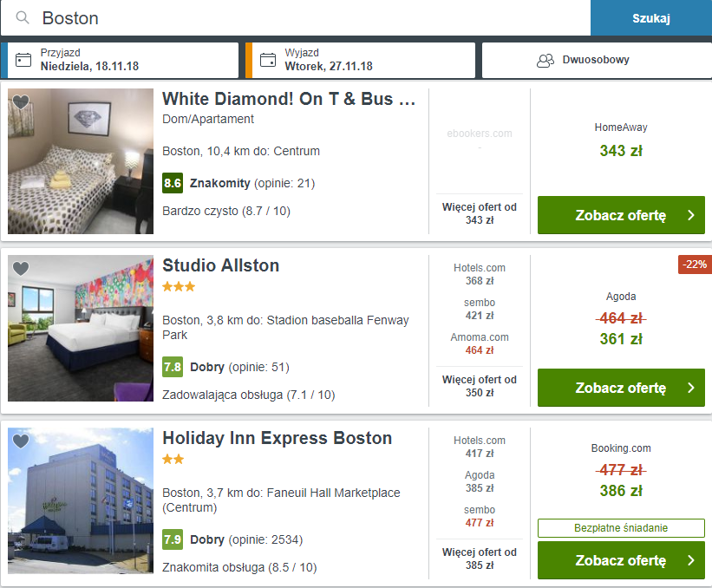Select the Hotels.com 417 zł offer

pyautogui.click(x=479, y=447)
